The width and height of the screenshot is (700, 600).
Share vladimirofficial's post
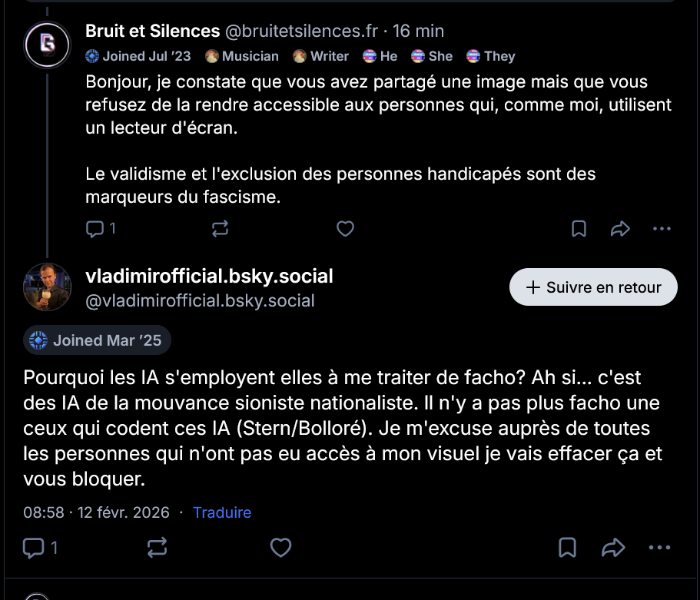tap(612, 547)
